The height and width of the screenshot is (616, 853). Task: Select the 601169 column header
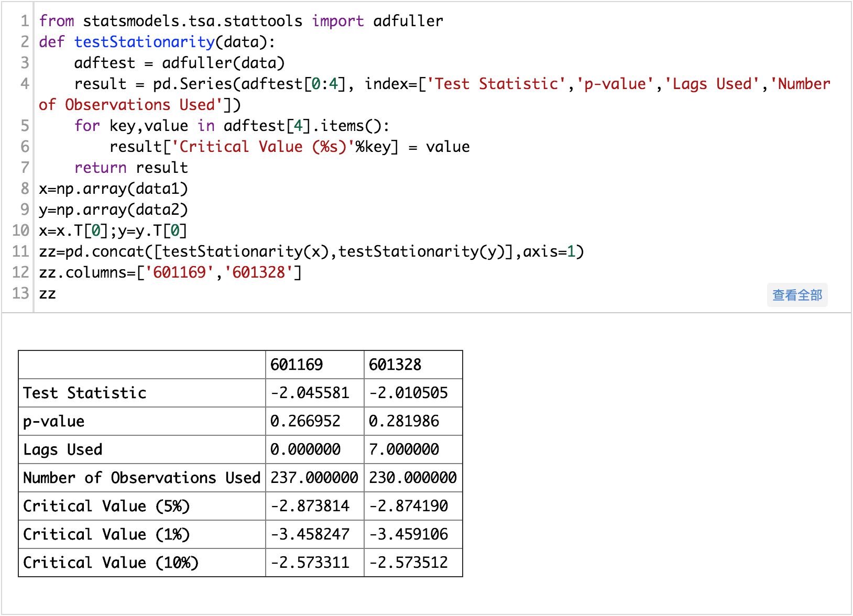click(x=297, y=365)
